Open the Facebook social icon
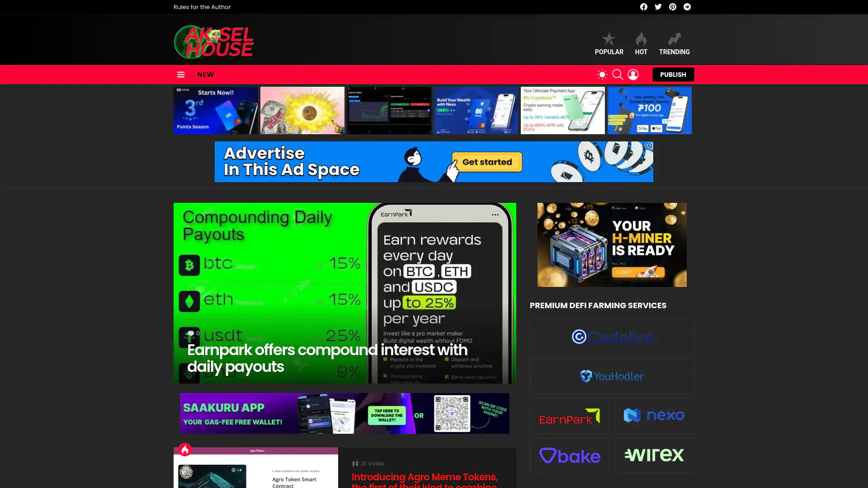Viewport: 868px width, 488px height. click(x=643, y=7)
